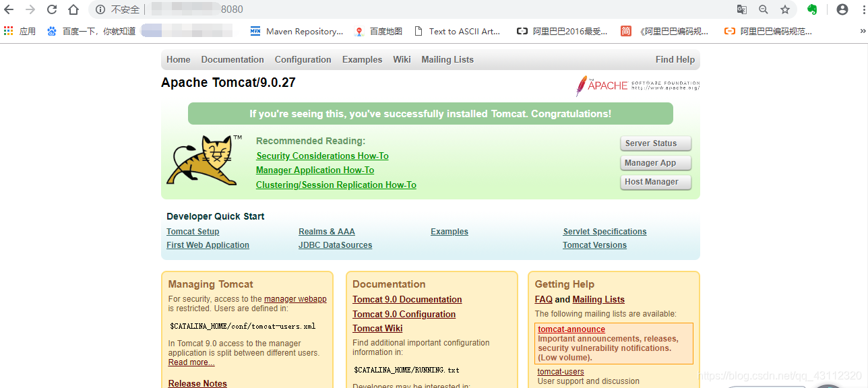The image size is (868, 388).
Task: Open Mailing Lists link under Getting Help
Action: (598, 300)
